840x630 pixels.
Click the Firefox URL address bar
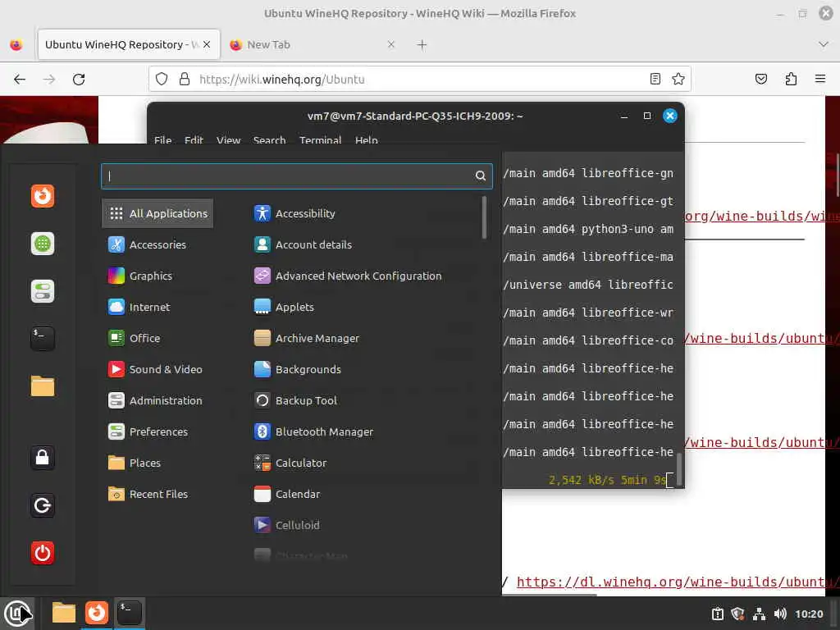[420, 80]
